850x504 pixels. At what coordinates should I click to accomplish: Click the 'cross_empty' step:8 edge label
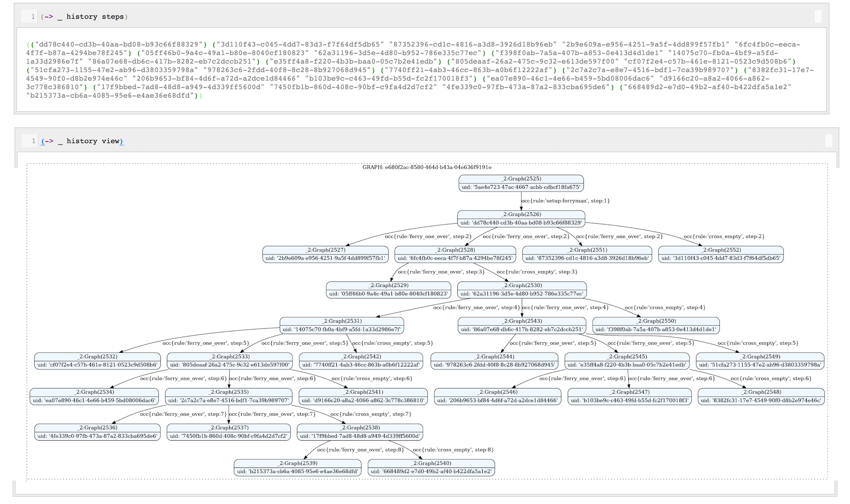coord(453,450)
